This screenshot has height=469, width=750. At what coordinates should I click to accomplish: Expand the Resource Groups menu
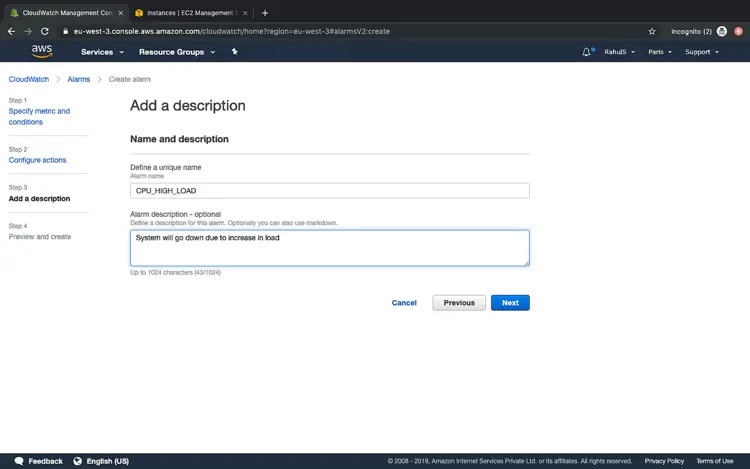(176, 52)
